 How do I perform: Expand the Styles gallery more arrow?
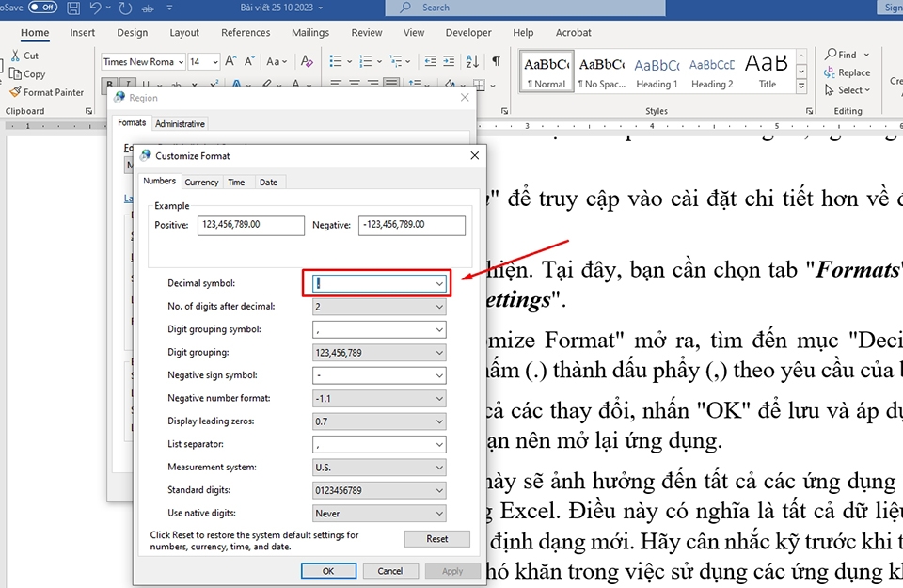pos(801,86)
